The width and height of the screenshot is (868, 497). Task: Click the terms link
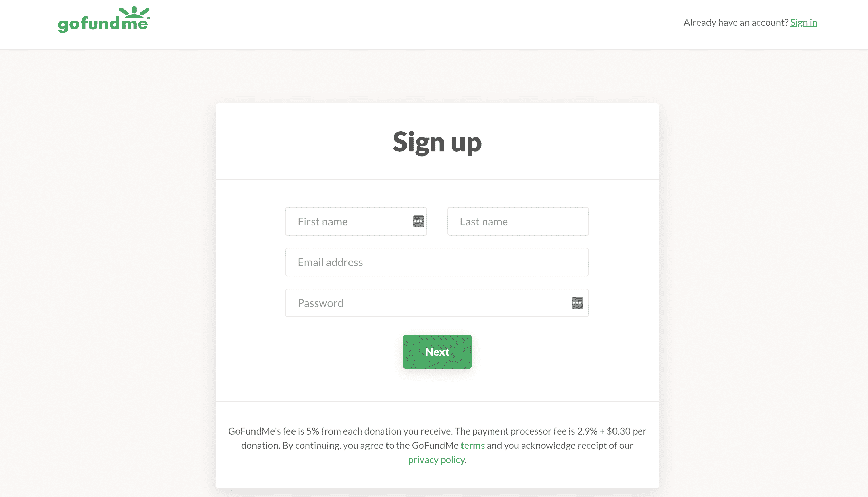click(472, 445)
